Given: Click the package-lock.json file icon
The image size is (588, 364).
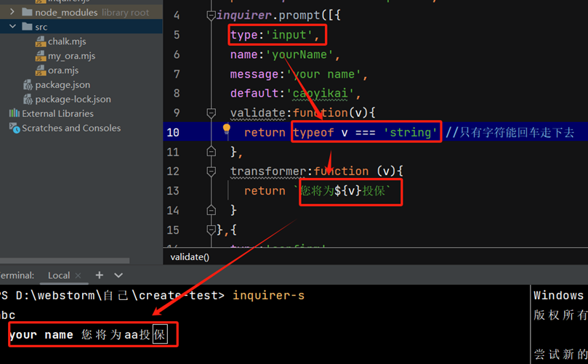Looking at the screenshot, I should (28, 100).
